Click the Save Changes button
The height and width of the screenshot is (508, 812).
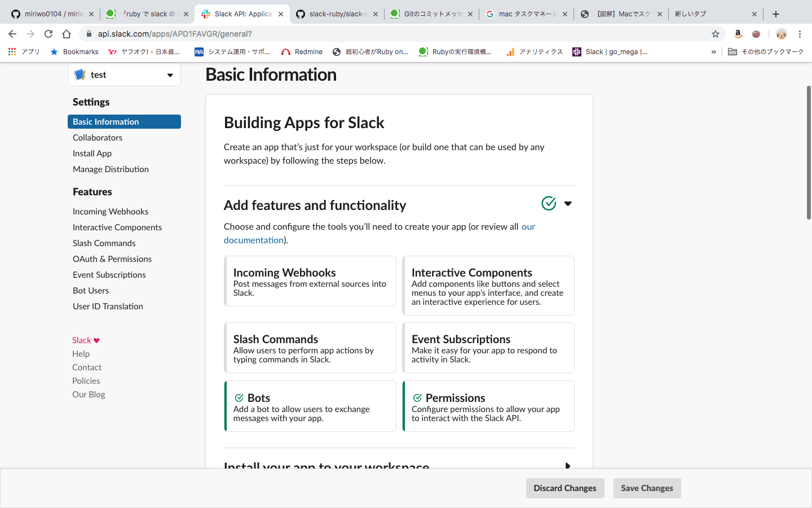tap(647, 488)
